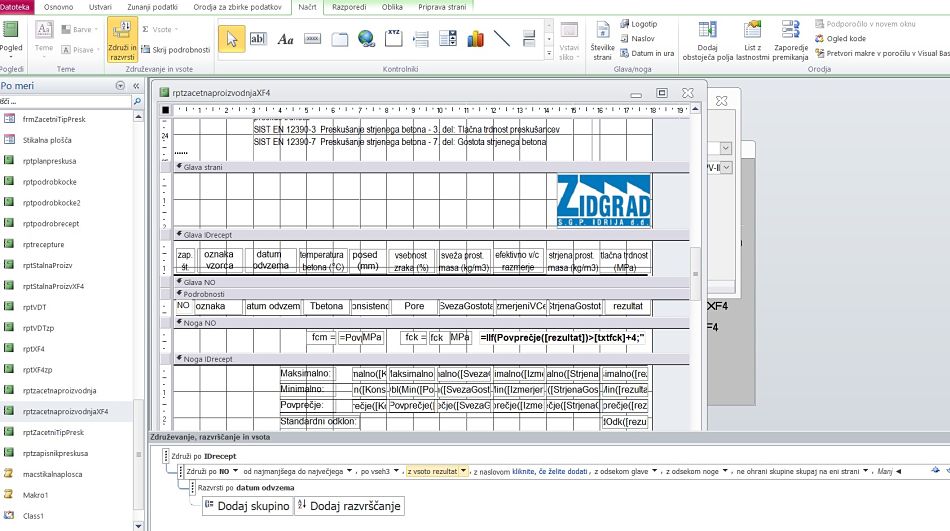Click Pretvori makre v porocilu
Screen dimensions: 950x531
[882, 53]
